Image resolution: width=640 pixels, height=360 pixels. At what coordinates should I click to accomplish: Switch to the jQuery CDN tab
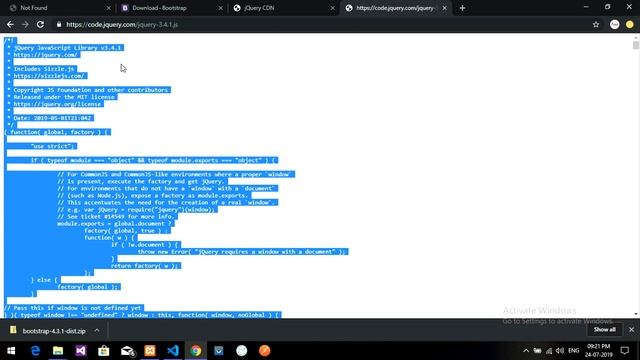point(284,8)
